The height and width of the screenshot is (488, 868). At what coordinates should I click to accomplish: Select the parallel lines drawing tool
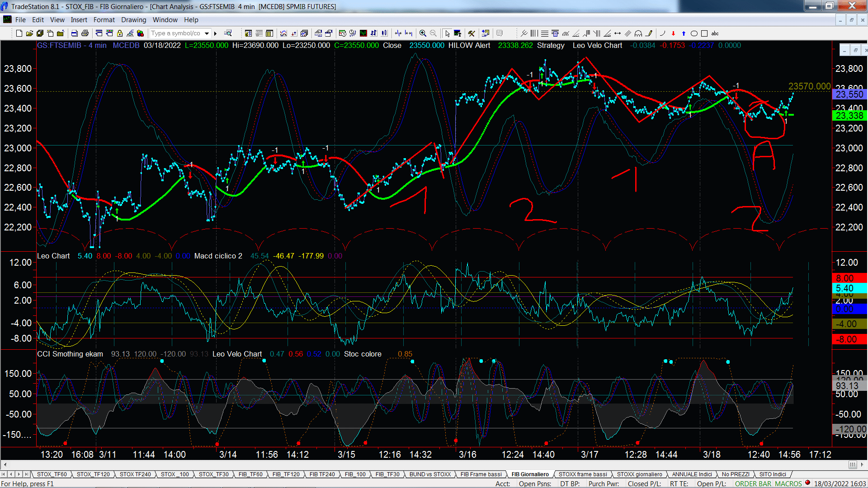pos(628,33)
